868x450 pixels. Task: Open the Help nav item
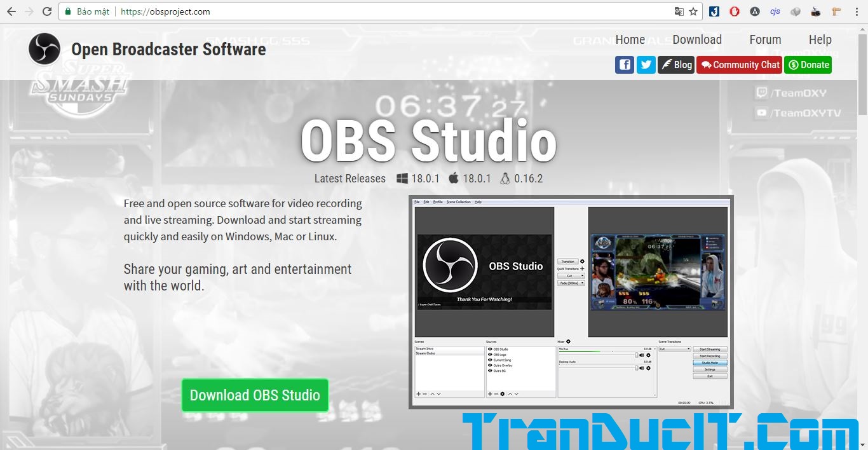tap(820, 39)
